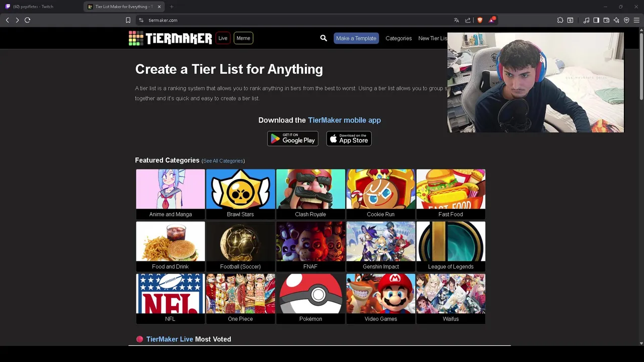Open a new tab with plus button
This screenshot has height=362, width=644.
click(172, 7)
